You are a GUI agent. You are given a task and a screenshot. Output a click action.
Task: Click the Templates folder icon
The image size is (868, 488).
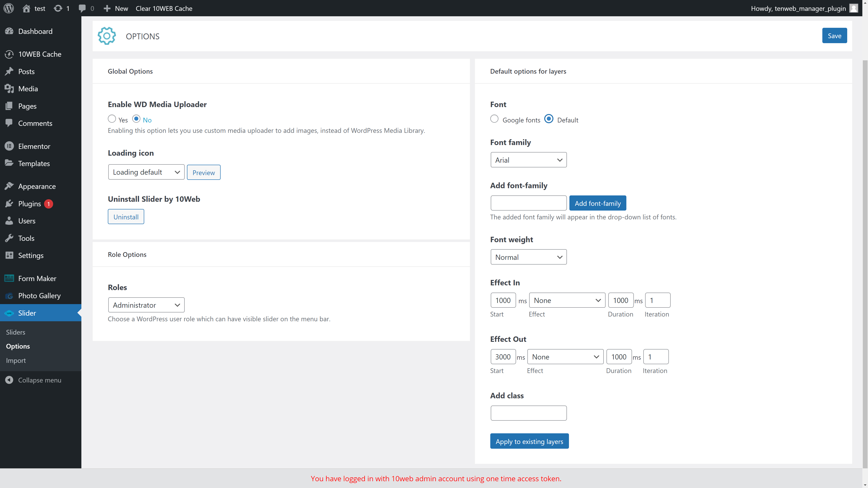(9, 163)
